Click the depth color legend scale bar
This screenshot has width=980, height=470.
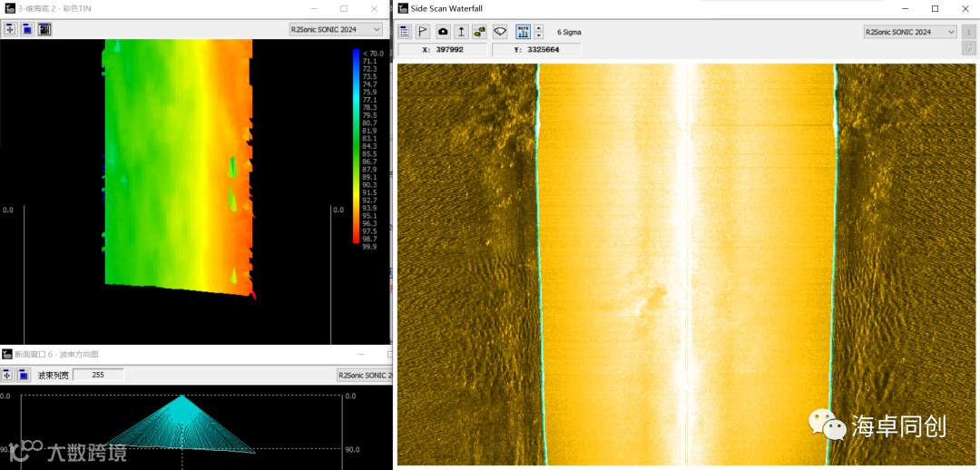click(x=356, y=145)
